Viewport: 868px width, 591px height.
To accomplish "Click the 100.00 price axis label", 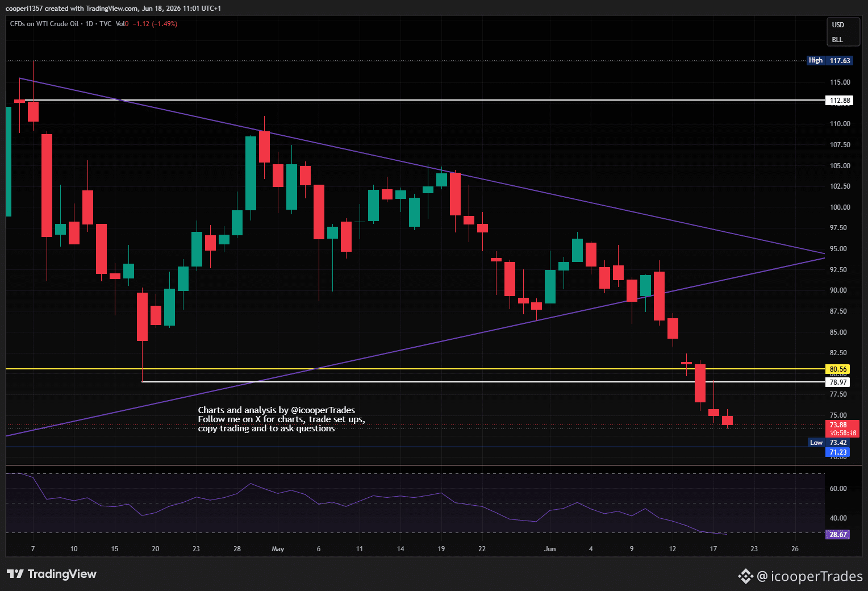I will pos(840,207).
